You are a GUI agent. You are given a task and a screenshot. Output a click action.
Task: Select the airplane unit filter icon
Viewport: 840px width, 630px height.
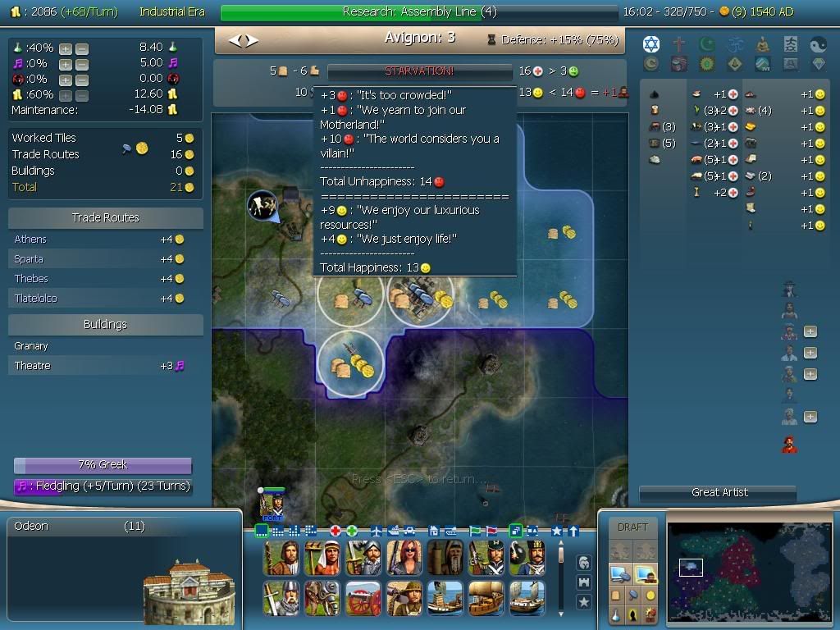click(376, 532)
